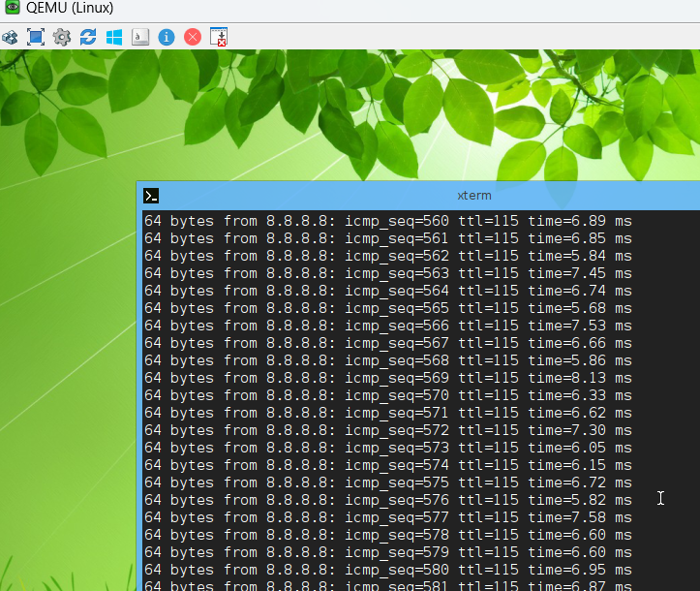Click the ping line with time=7.45 ms
700x591 pixels.
(x=388, y=273)
